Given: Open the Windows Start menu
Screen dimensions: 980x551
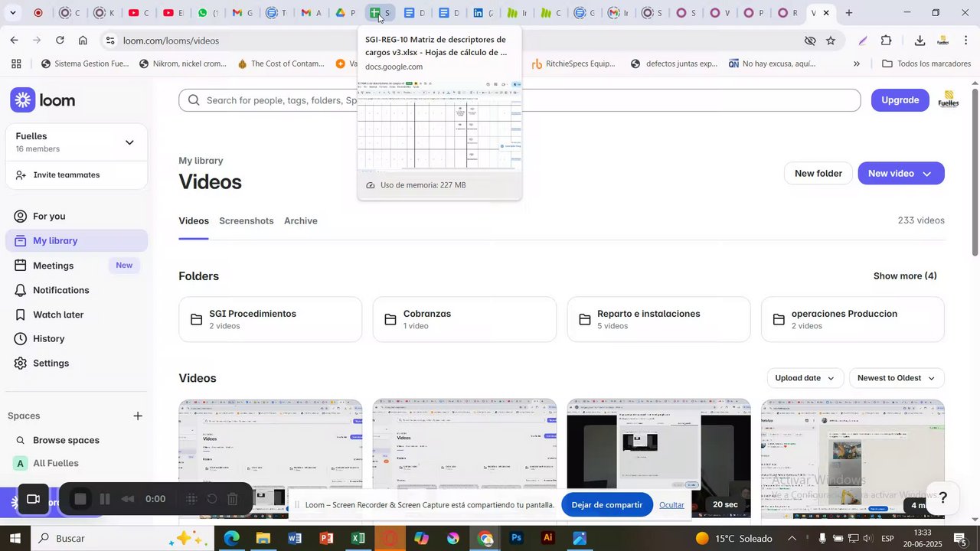Looking at the screenshot, I should pos(15,538).
